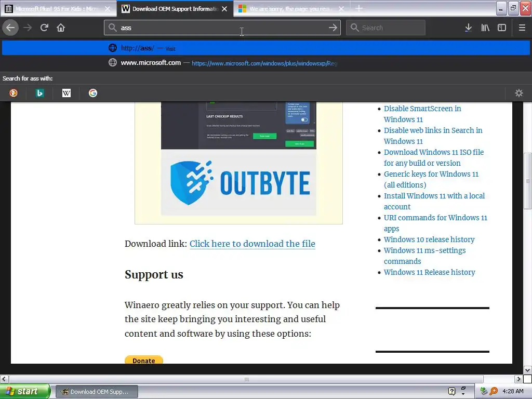The image size is (532, 399).
Task: Click the scroll down arrow
Action: tap(528, 370)
